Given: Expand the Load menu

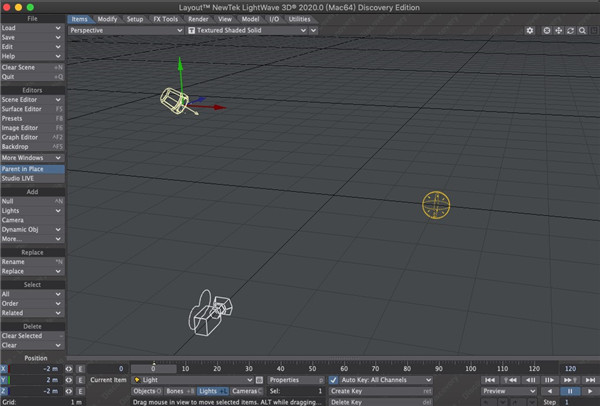Looking at the screenshot, I should click(x=32, y=28).
